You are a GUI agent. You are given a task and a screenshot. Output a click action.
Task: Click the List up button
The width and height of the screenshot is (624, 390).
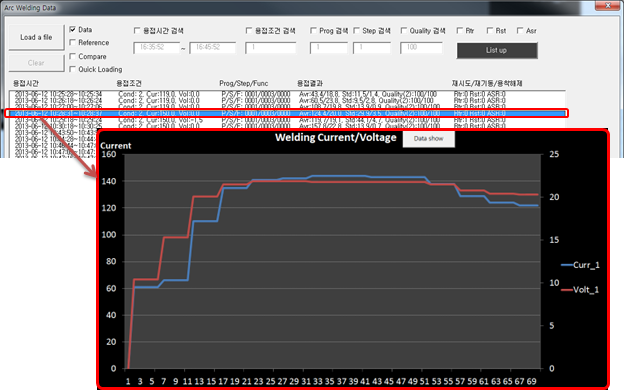point(497,50)
